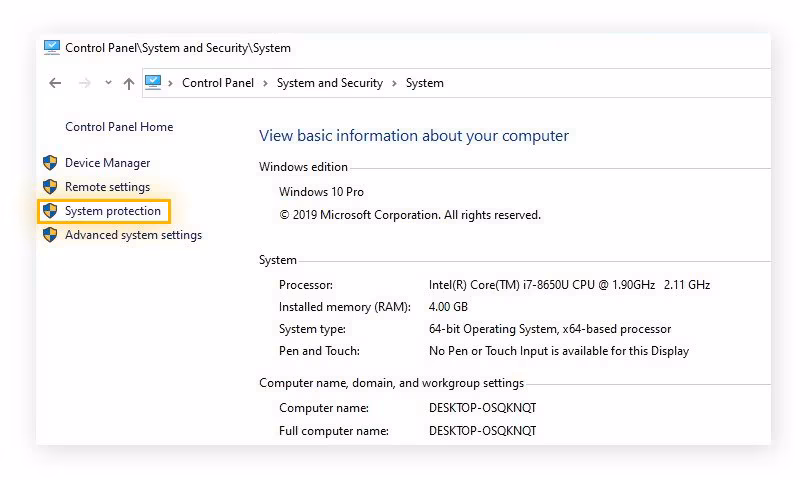Go up one level with Up arrow

(128, 84)
